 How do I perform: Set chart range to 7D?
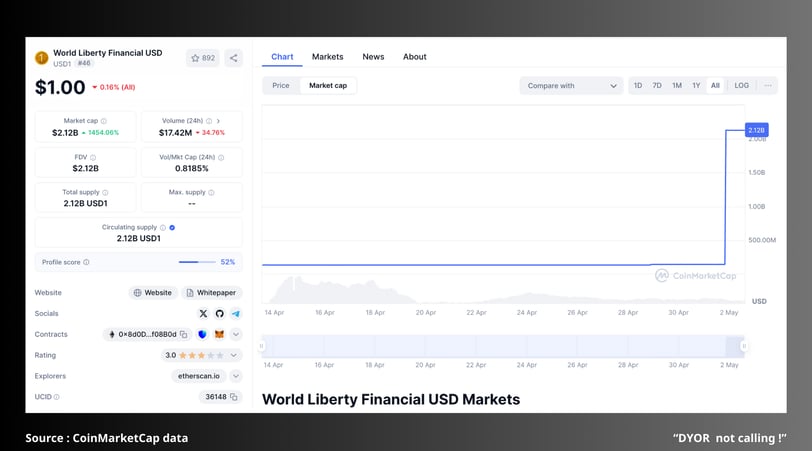[657, 85]
